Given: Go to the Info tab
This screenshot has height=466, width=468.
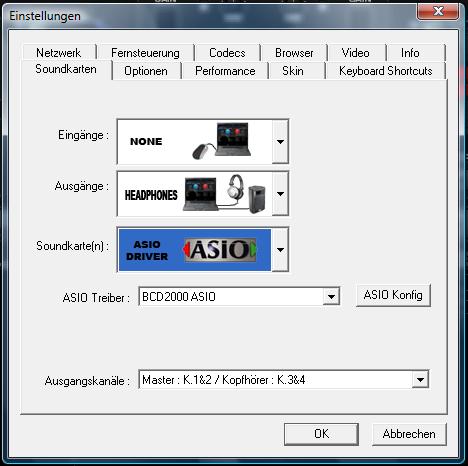Looking at the screenshot, I should coord(410,53).
